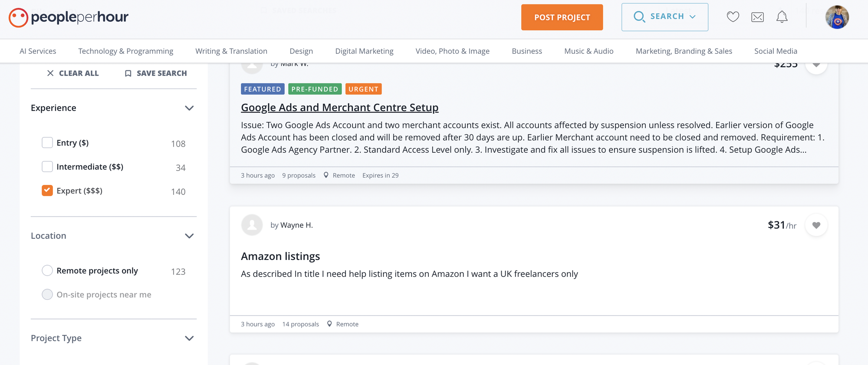Collapse the Experience filter section
This screenshot has height=365, width=868.
point(189,108)
